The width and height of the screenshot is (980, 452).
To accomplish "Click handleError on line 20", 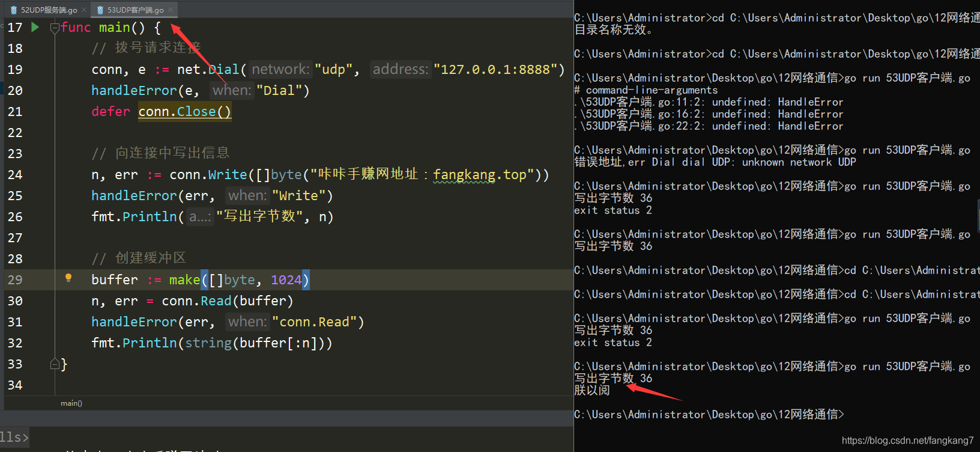I will 134,90.
